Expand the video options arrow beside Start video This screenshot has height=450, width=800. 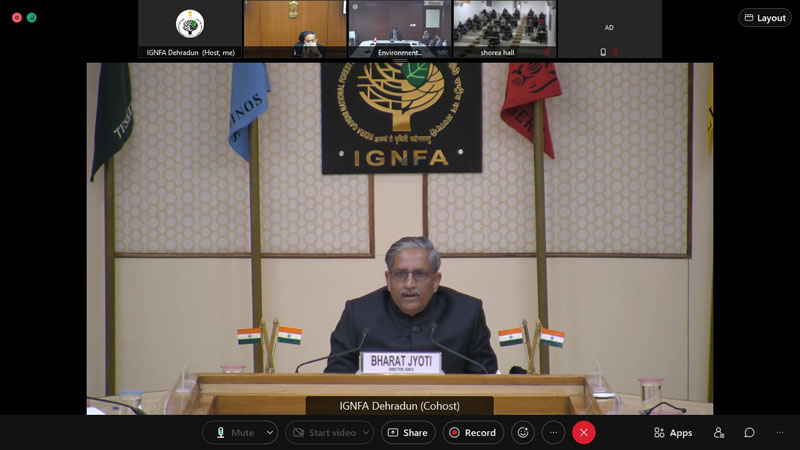366,433
